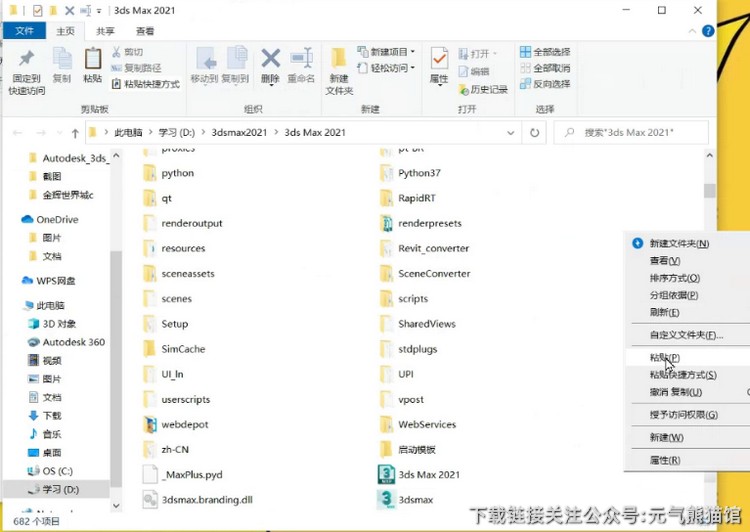This screenshot has width=750, height=532.
Task: Click the Cut (剪切) scissors icon
Action: tap(117, 52)
